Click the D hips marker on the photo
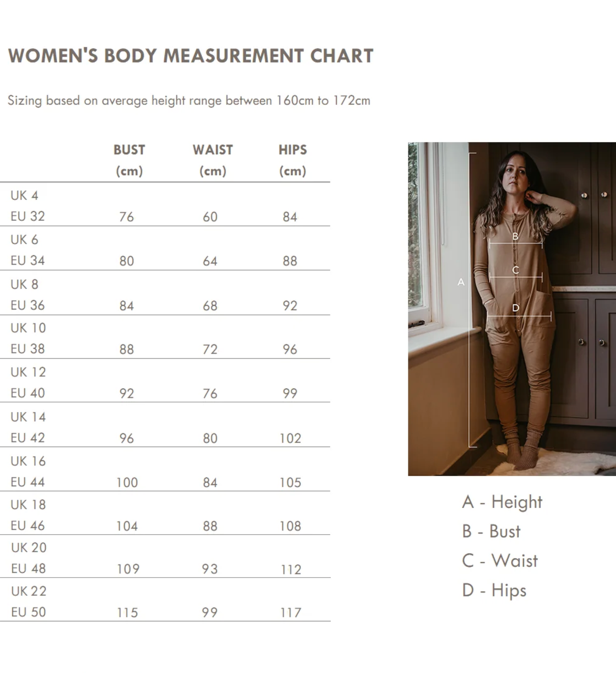616x673 pixels. click(516, 308)
